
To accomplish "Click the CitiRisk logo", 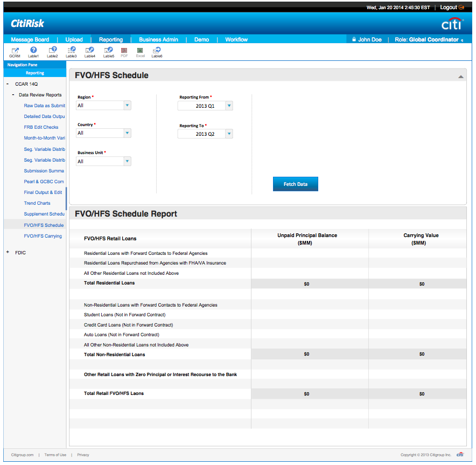I will 27,23.
